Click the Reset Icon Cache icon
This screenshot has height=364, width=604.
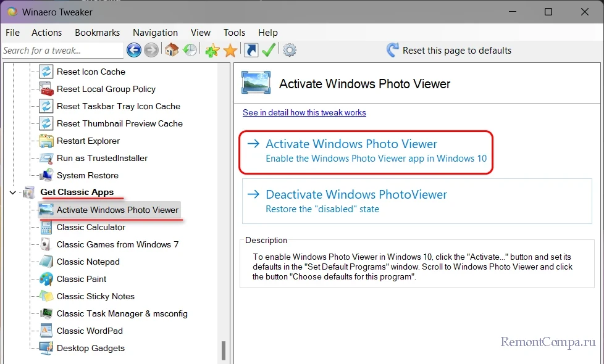tap(46, 72)
